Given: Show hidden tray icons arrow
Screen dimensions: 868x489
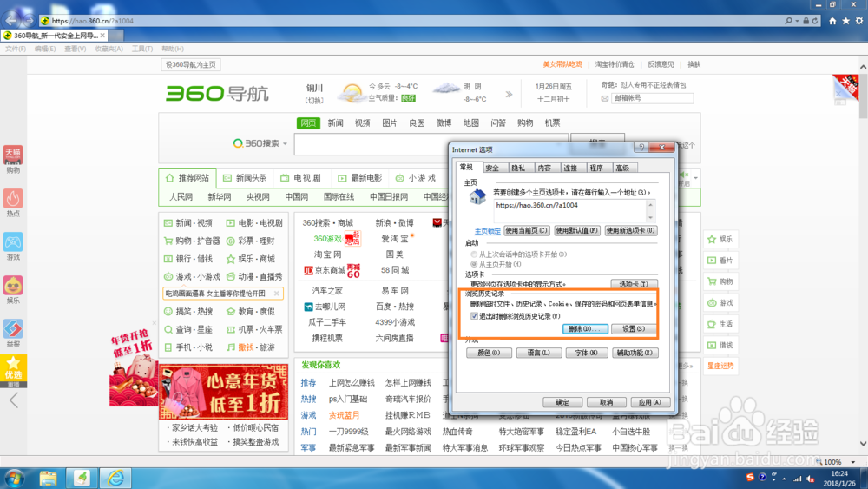Looking at the screenshot, I should 783,479.
